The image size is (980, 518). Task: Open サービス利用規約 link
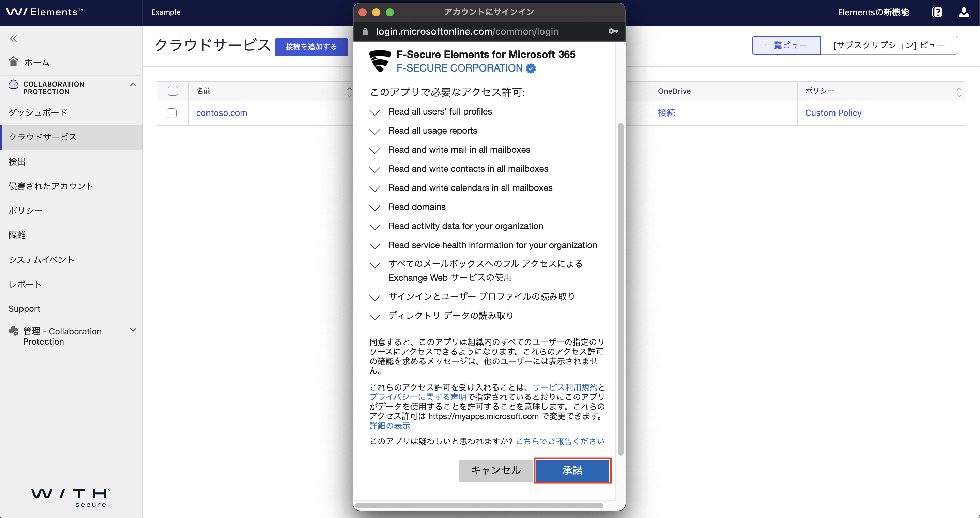(565, 387)
